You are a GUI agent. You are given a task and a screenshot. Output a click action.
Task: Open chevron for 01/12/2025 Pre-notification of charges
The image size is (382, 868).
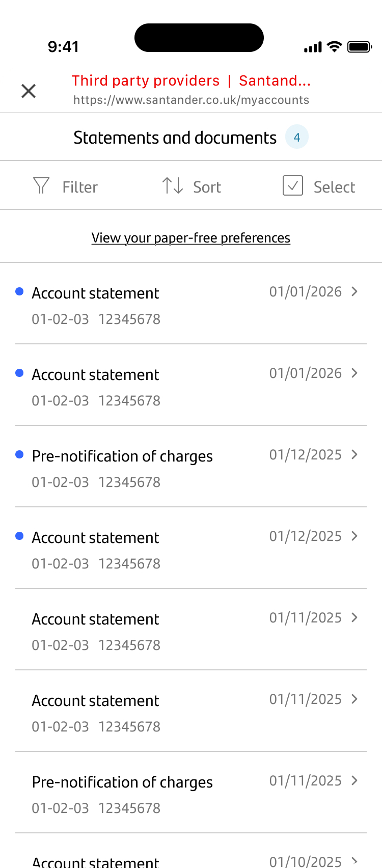pyautogui.click(x=355, y=454)
